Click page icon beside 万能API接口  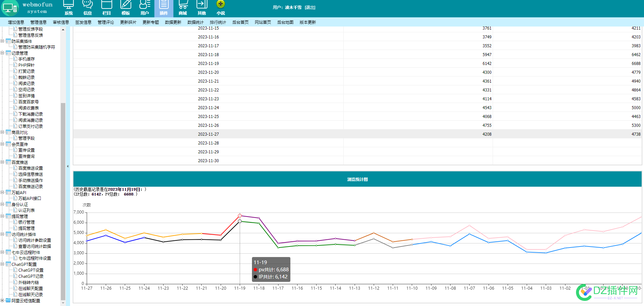point(15,198)
